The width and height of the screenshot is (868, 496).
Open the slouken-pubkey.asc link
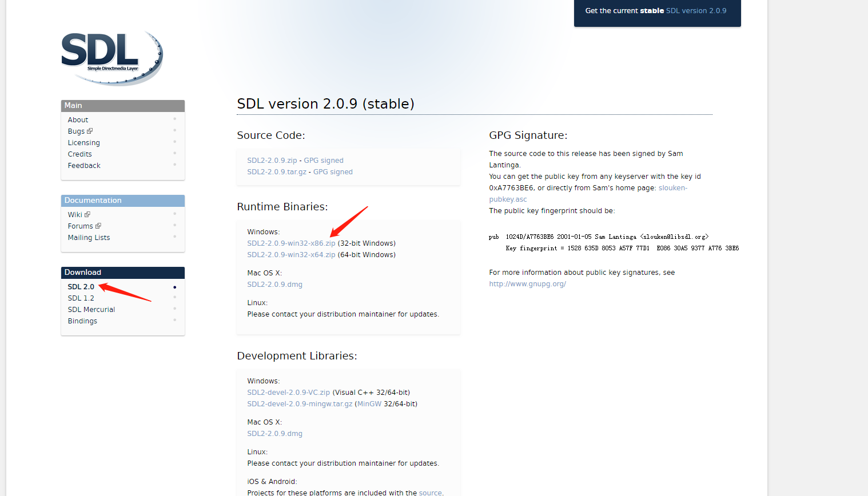588,194
